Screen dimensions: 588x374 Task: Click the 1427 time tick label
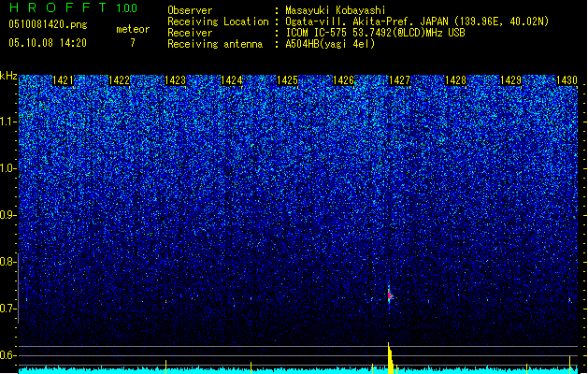click(x=399, y=80)
